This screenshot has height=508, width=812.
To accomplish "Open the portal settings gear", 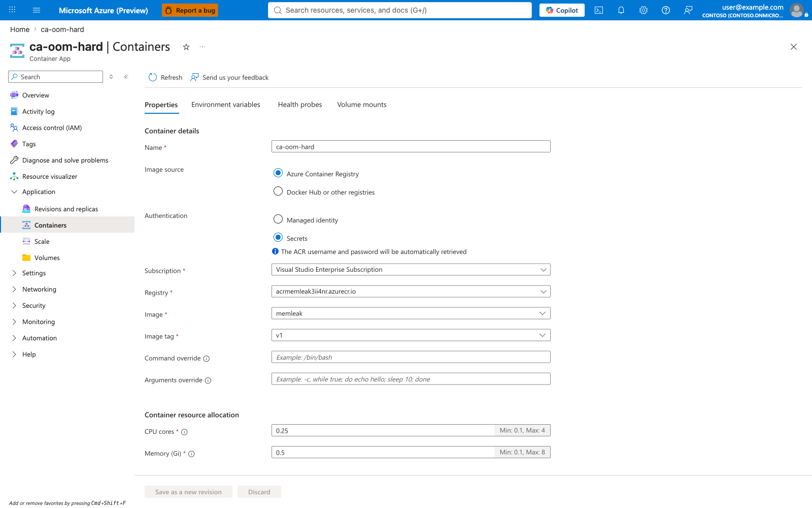I will [644, 10].
